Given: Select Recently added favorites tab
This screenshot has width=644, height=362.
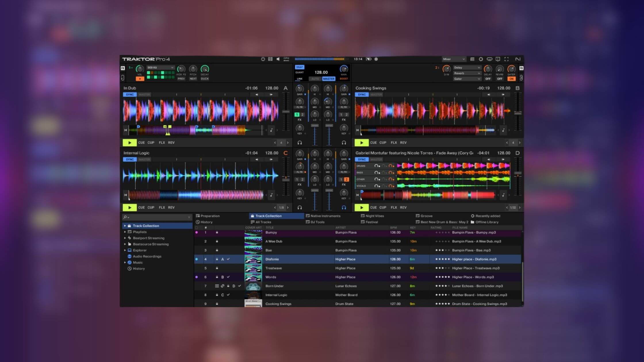Looking at the screenshot, I should click(x=485, y=216).
